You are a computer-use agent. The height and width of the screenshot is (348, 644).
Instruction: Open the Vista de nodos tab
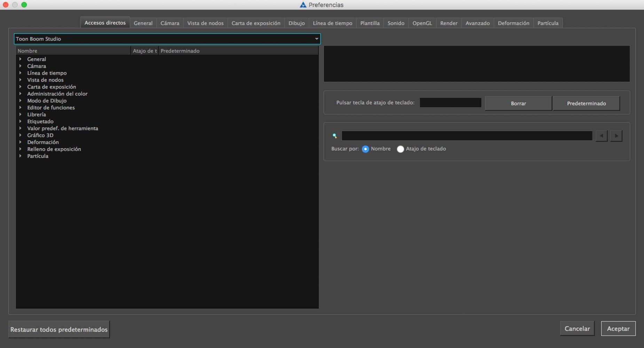[x=205, y=23]
